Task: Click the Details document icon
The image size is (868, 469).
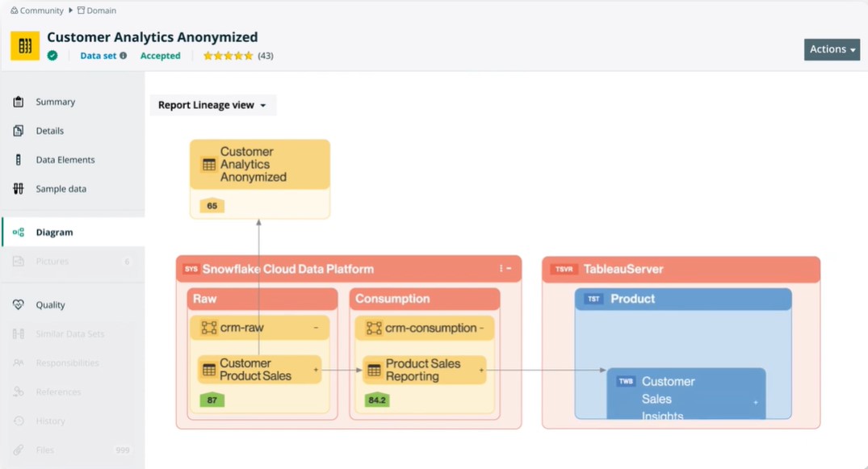Action: click(19, 131)
